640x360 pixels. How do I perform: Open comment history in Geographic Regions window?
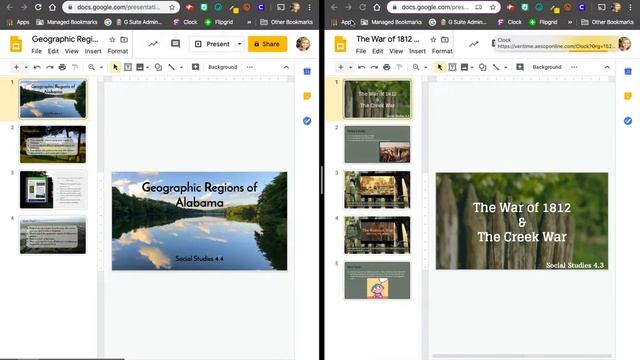tap(176, 44)
